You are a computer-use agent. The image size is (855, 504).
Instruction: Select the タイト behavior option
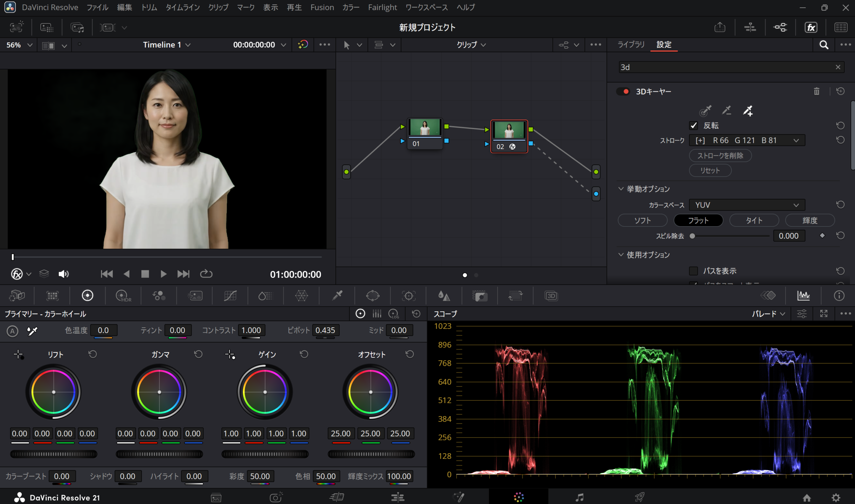click(x=754, y=220)
